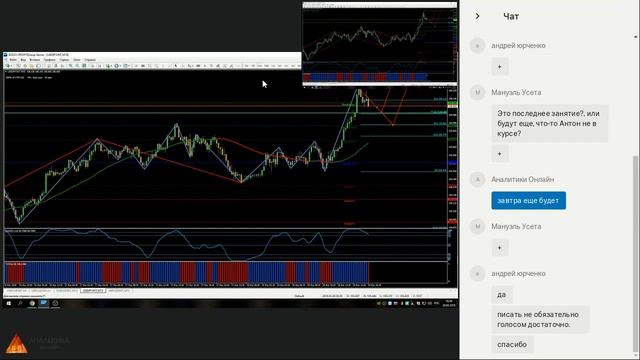Image resolution: width=640 pixels, height=360 pixels.
Task: Switch chart to line chart icon
Action: [62, 66]
